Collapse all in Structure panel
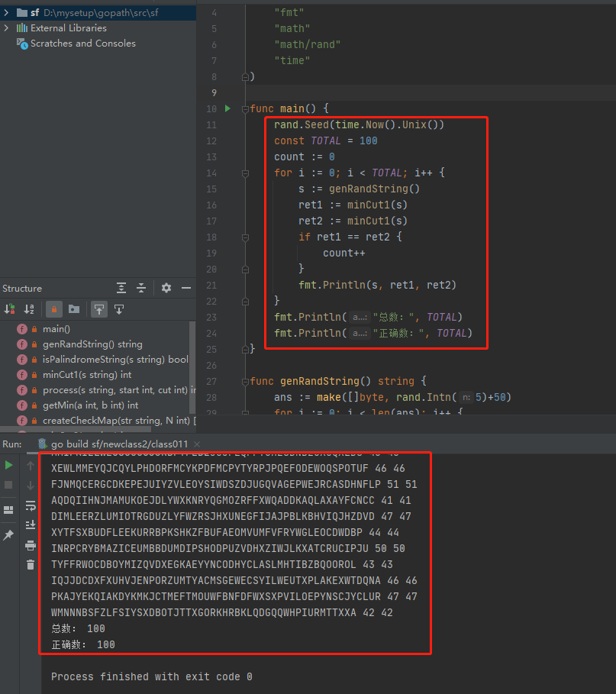This screenshot has height=694, width=616. (141, 288)
